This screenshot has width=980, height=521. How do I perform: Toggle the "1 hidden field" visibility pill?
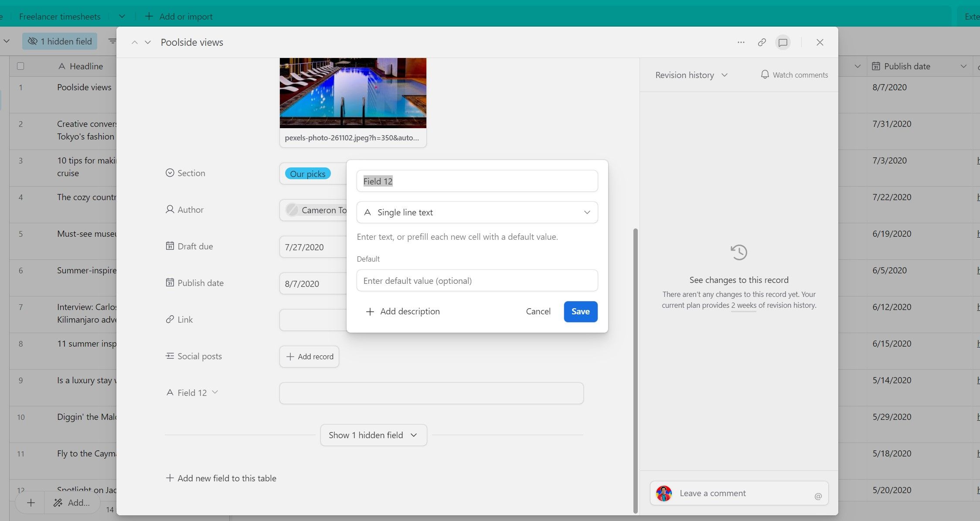click(60, 41)
